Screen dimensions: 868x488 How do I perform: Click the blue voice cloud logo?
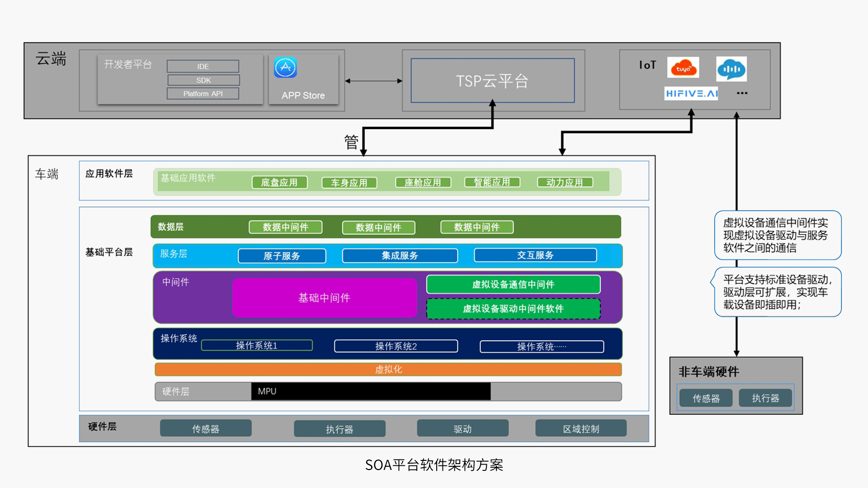tap(731, 69)
